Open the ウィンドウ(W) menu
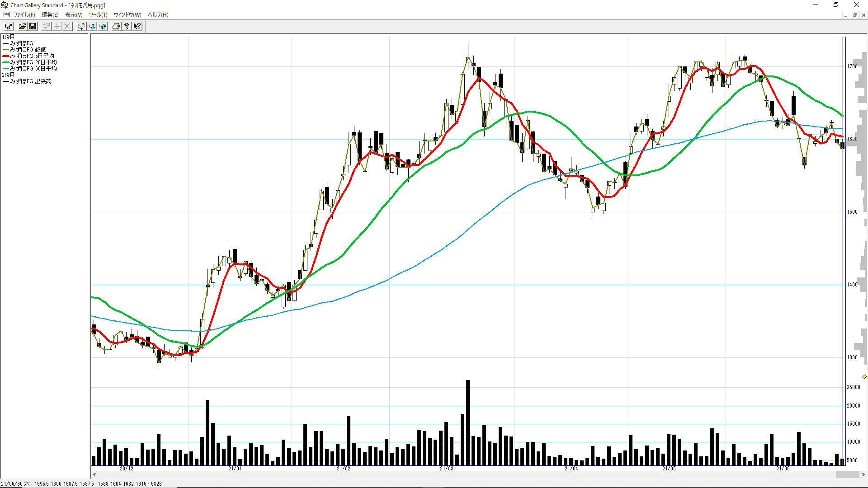 point(127,15)
